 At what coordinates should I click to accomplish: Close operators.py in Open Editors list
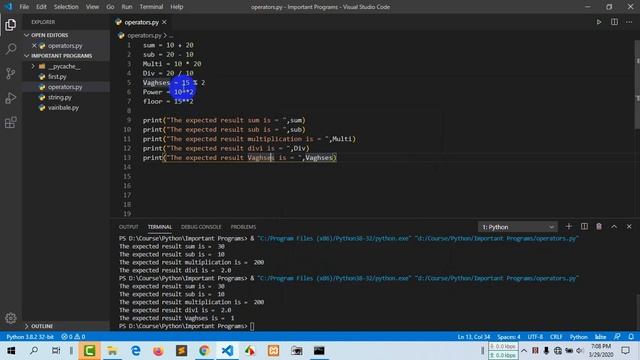(x=34, y=46)
